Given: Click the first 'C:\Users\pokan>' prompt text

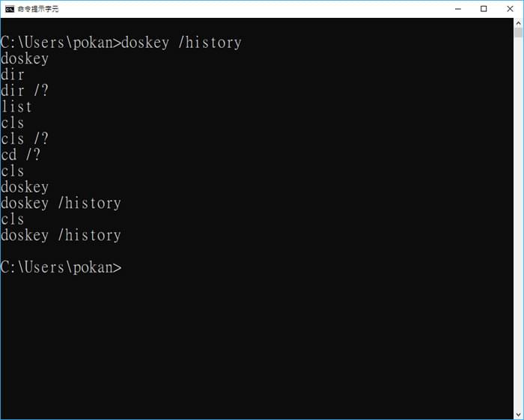Looking at the screenshot, I should pos(61,43).
